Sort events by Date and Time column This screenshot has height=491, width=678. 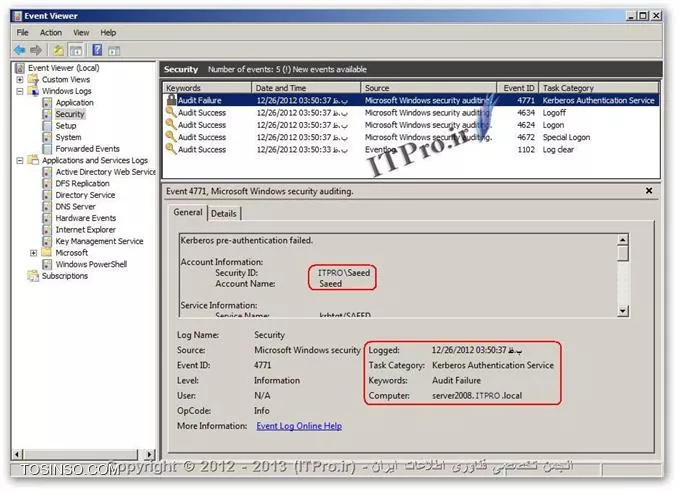306,88
